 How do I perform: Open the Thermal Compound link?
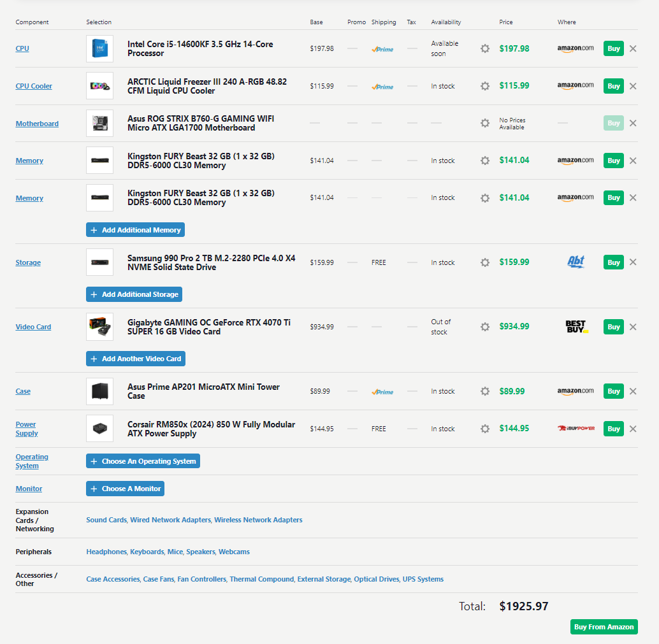pyautogui.click(x=261, y=579)
